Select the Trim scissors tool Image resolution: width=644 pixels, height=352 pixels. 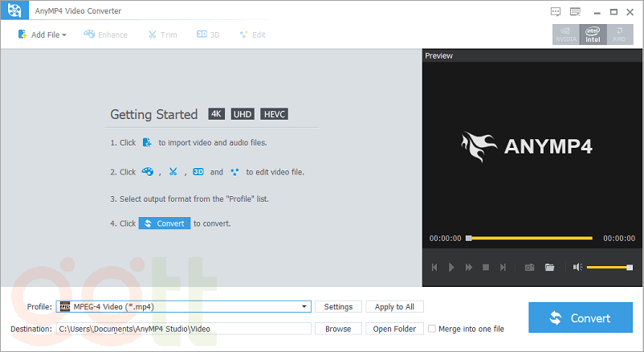pos(162,35)
